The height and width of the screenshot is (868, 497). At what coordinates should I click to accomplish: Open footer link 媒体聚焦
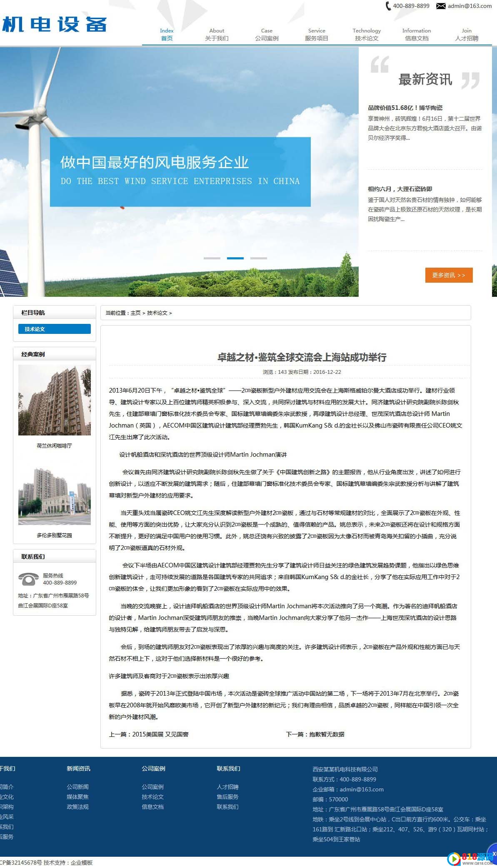click(77, 797)
